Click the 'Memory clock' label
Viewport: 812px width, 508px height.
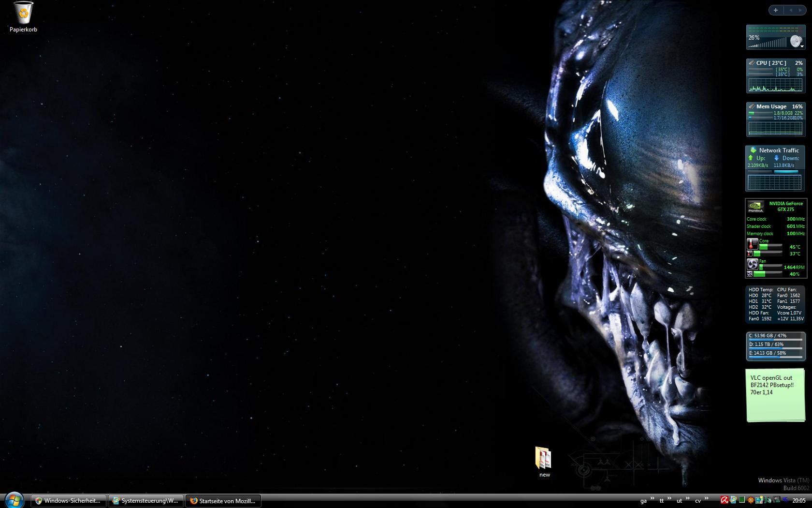pos(760,234)
